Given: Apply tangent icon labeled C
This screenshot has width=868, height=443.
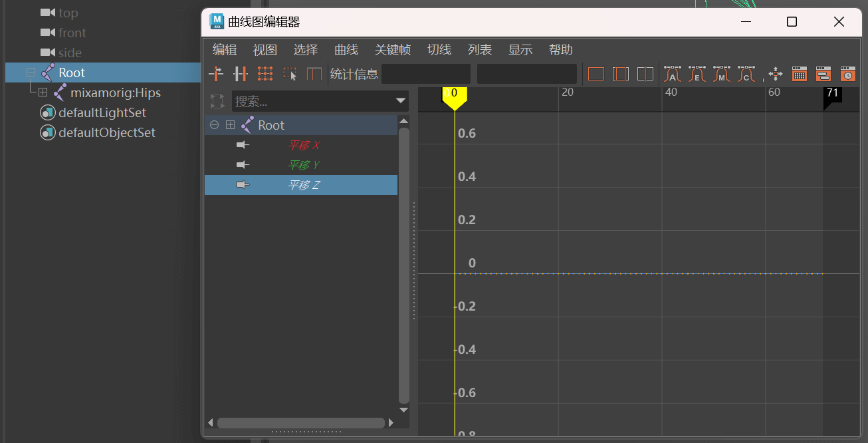Looking at the screenshot, I should [x=746, y=74].
